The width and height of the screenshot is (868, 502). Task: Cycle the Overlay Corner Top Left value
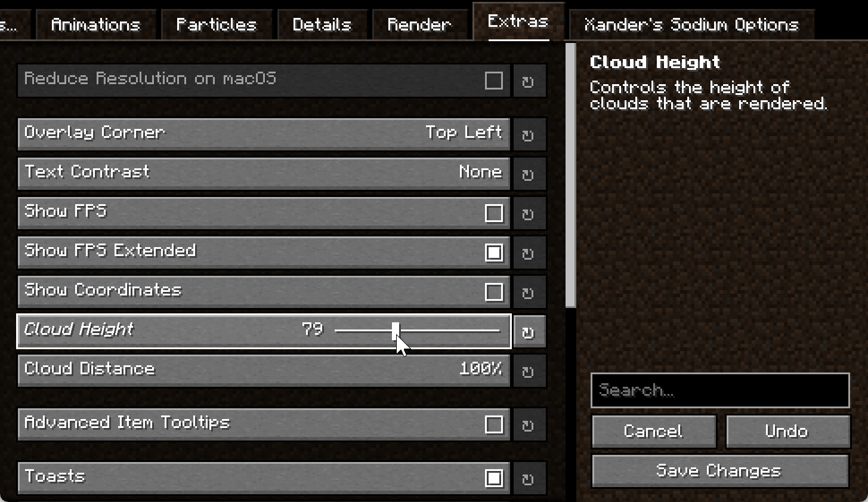[x=264, y=134]
